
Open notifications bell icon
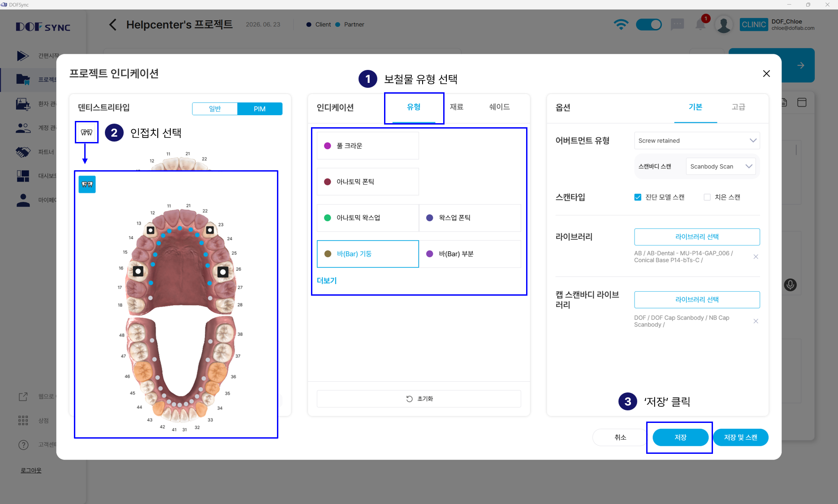point(700,25)
